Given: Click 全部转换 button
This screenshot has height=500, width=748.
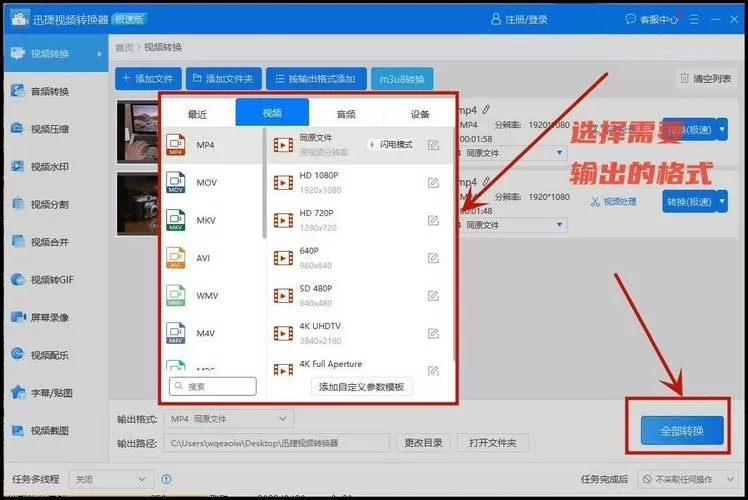Looking at the screenshot, I should click(682, 430).
